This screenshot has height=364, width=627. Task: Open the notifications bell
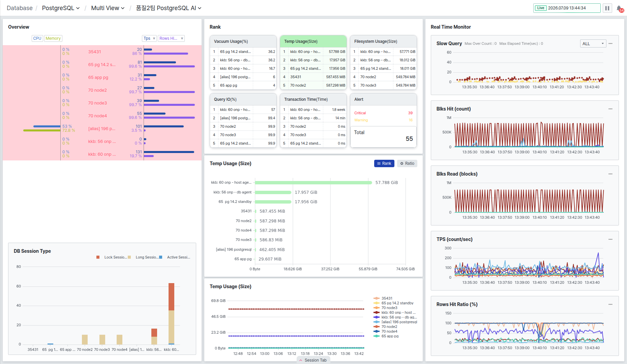(619, 8)
